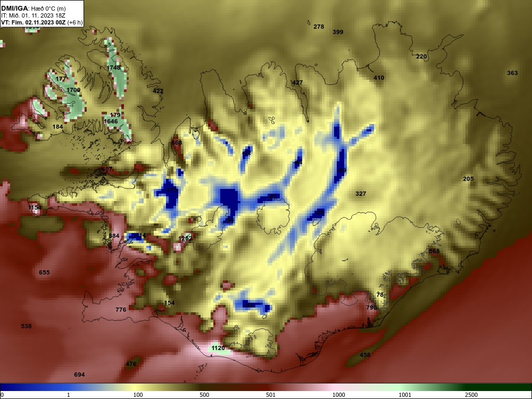Click the map value 565

click(434, 251)
